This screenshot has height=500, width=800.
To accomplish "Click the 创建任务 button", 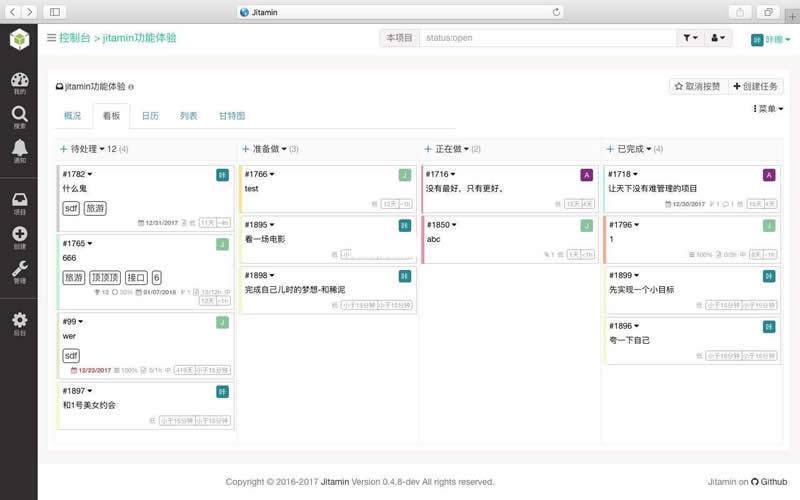I will pyautogui.click(x=756, y=87).
